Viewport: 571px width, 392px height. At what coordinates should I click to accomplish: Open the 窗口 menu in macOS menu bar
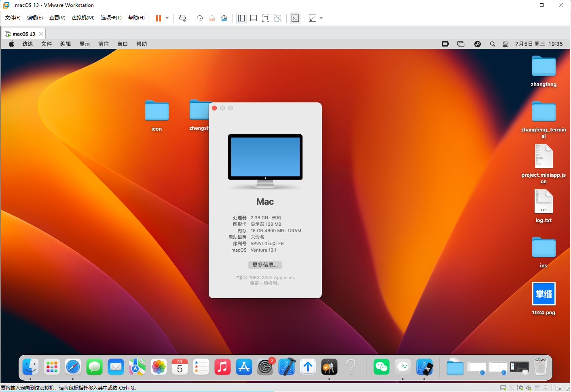[x=123, y=44]
